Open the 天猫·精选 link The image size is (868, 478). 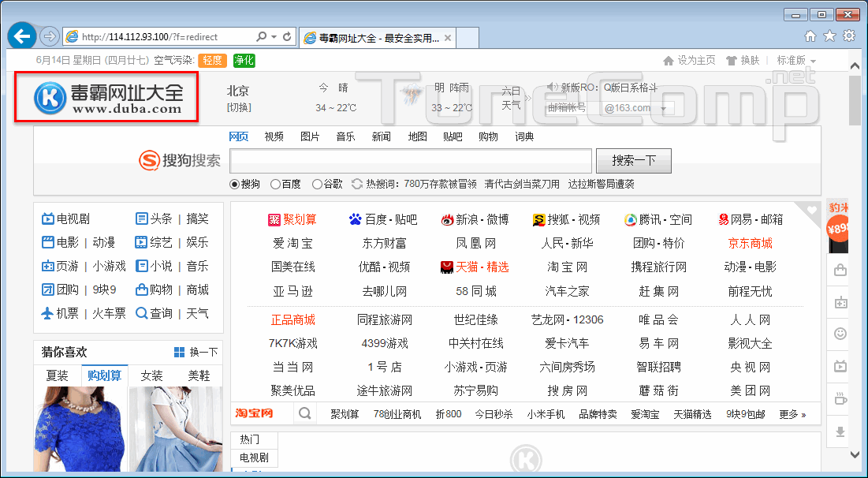475,267
